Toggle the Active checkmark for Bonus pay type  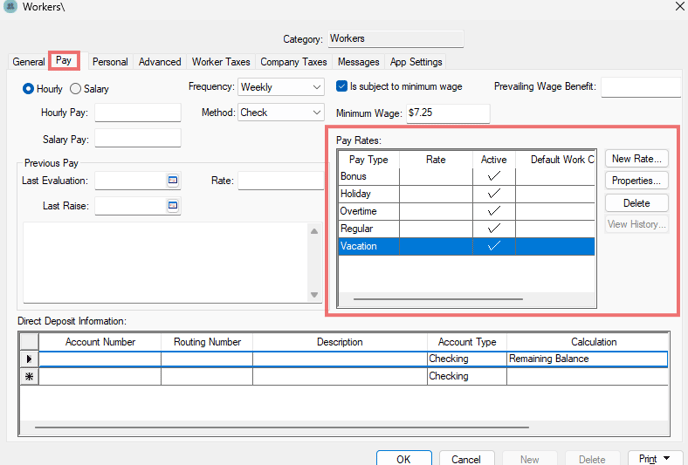click(x=493, y=176)
